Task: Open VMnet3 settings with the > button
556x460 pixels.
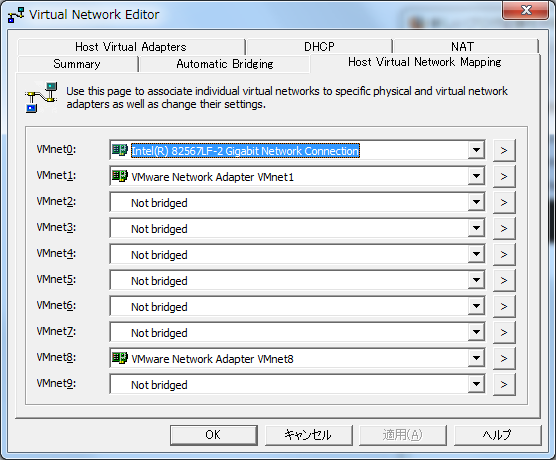Action: tap(504, 228)
